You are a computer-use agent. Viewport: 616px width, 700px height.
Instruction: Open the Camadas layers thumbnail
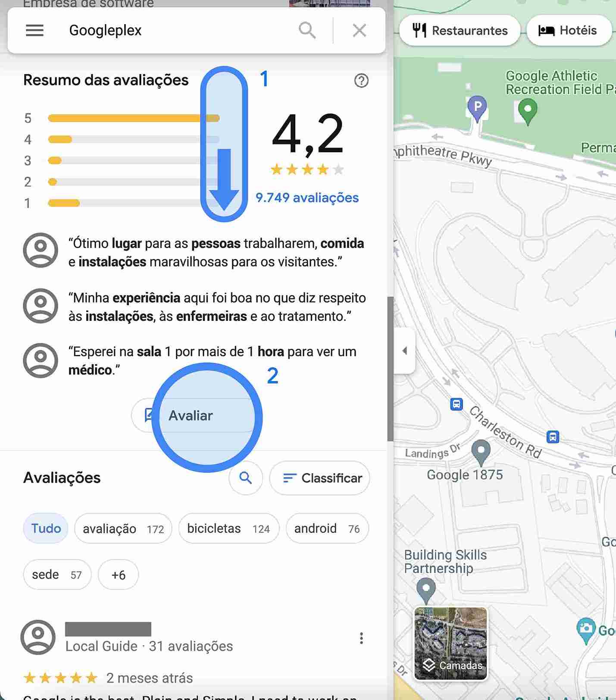450,643
